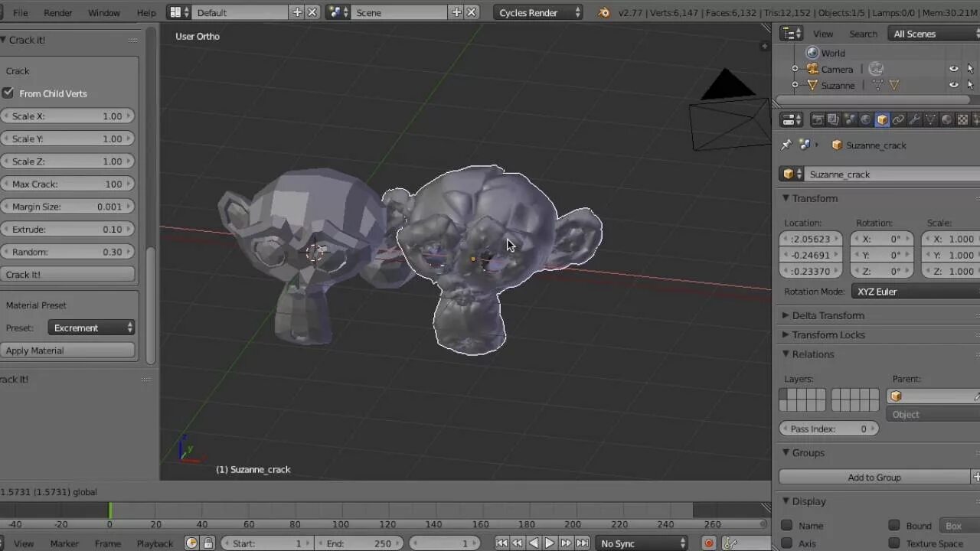Screen dimensions: 980x551
Task: Jump to next keyframe
Action: pyautogui.click(x=566, y=543)
